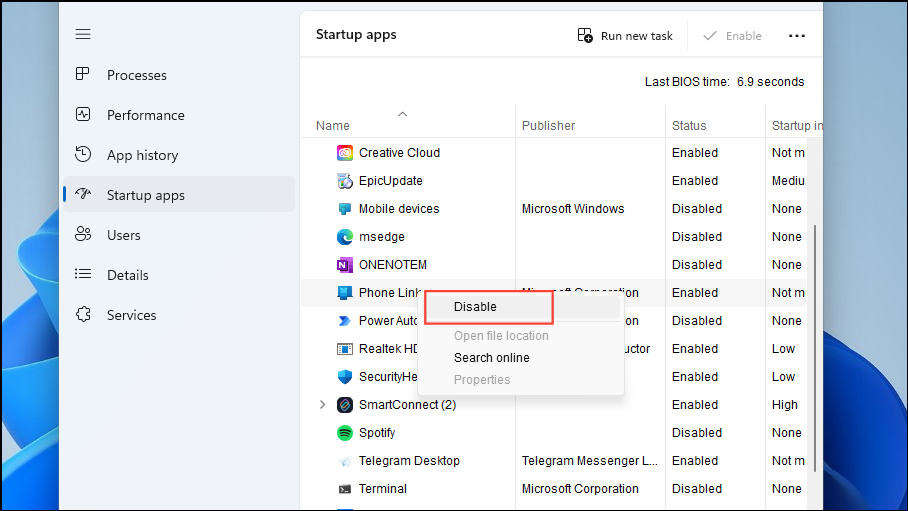Screen dimensions: 908x511
Task: Click Enabled status of Creative Cloud
Action: [x=695, y=153]
